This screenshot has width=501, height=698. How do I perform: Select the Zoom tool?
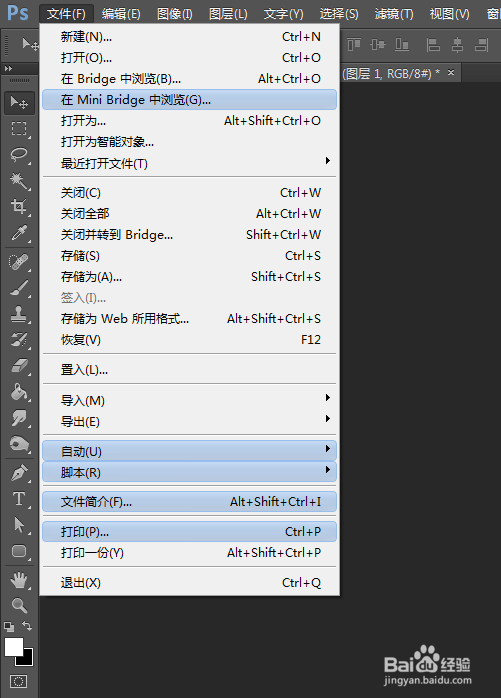tap(19, 605)
